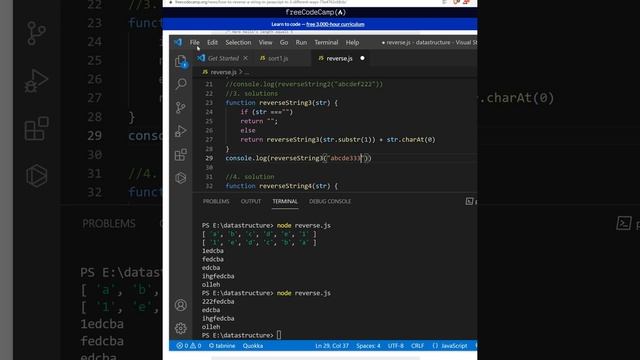Click the tabnine status bar item

click(x=222, y=346)
